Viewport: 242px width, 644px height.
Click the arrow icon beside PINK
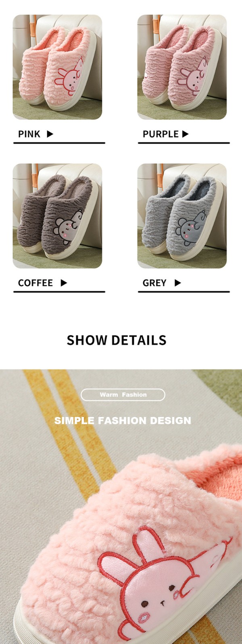click(50, 134)
